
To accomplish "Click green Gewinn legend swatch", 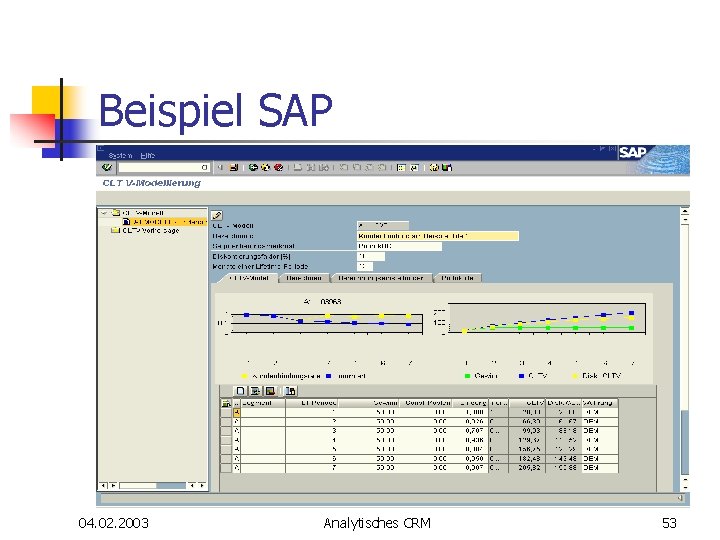I will [x=467, y=376].
